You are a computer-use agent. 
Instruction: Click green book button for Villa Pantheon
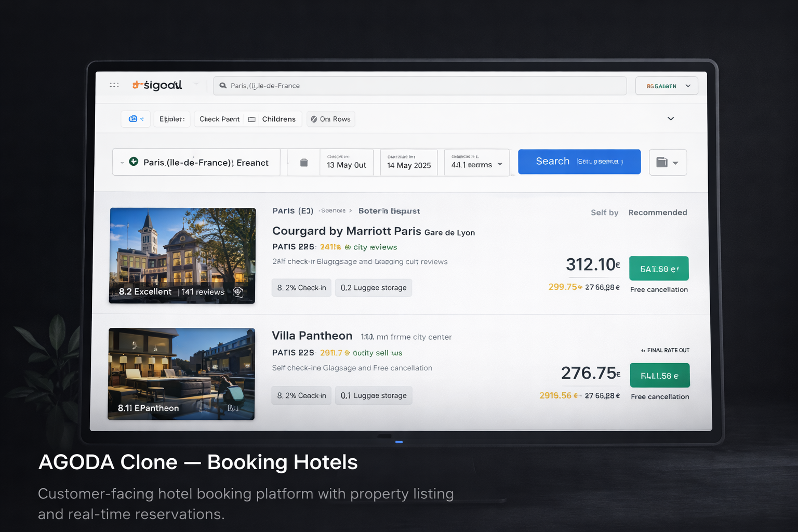click(x=659, y=375)
